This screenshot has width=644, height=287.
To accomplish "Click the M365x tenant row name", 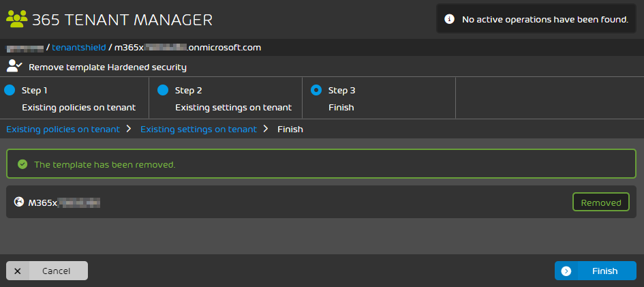I will [x=64, y=202].
